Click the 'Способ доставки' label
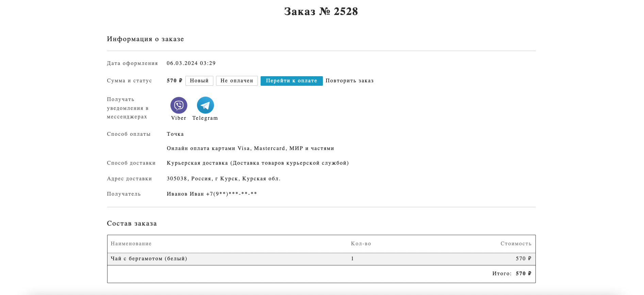 coord(131,163)
